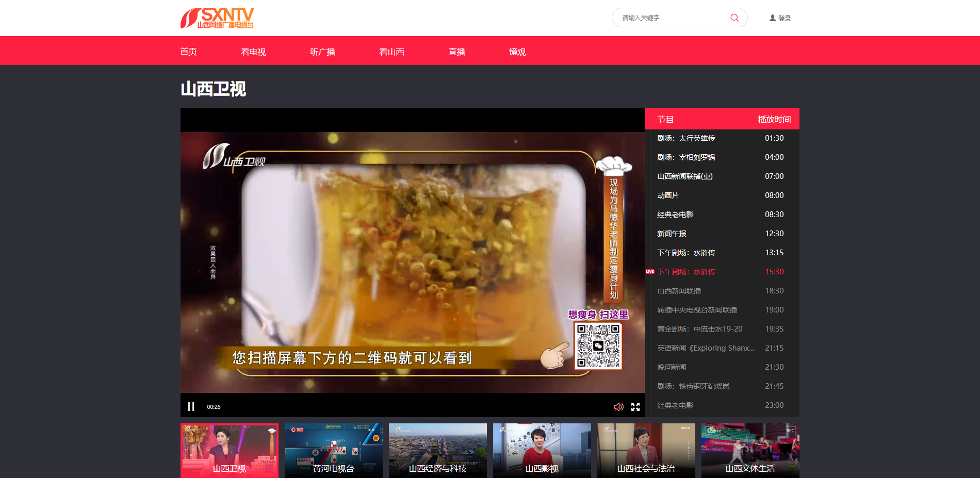Screen dimensions: 980x478
Task: Open the 听广播 menu item
Action: pos(322,52)
